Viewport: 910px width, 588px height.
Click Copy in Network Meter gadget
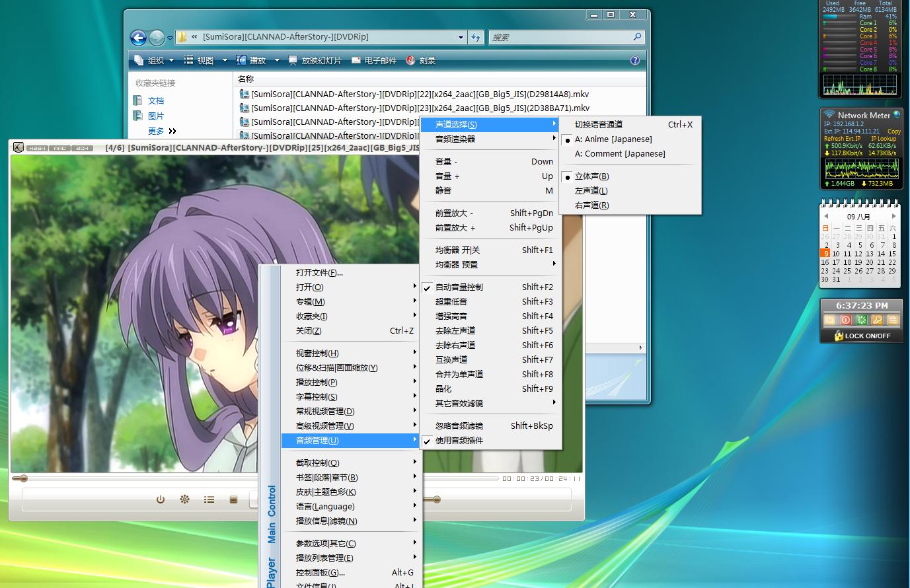(893, 131)
